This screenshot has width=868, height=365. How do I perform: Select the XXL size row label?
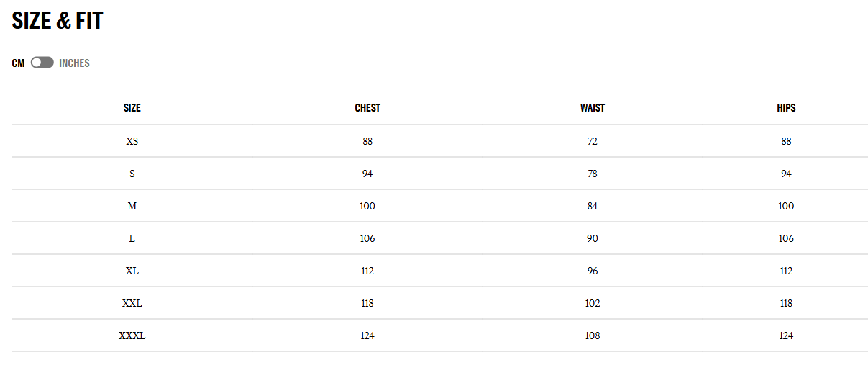pyautogui.click(x=132, y=303)
